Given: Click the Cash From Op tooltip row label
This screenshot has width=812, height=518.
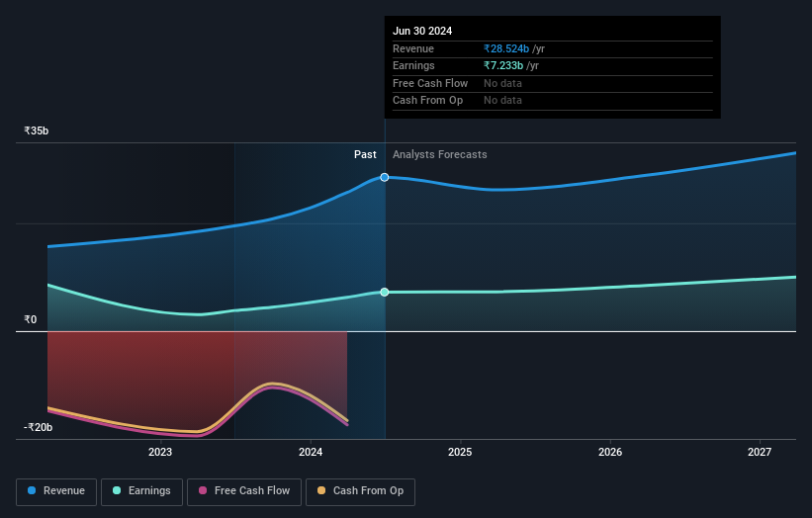Looking at the screenshot, I should (x=427, y=101).
